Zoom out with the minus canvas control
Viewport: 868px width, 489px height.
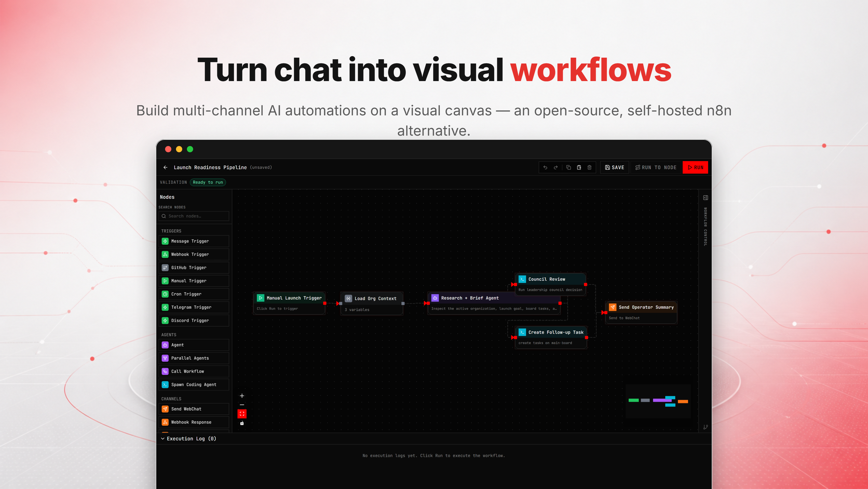[x=242, y=405]
